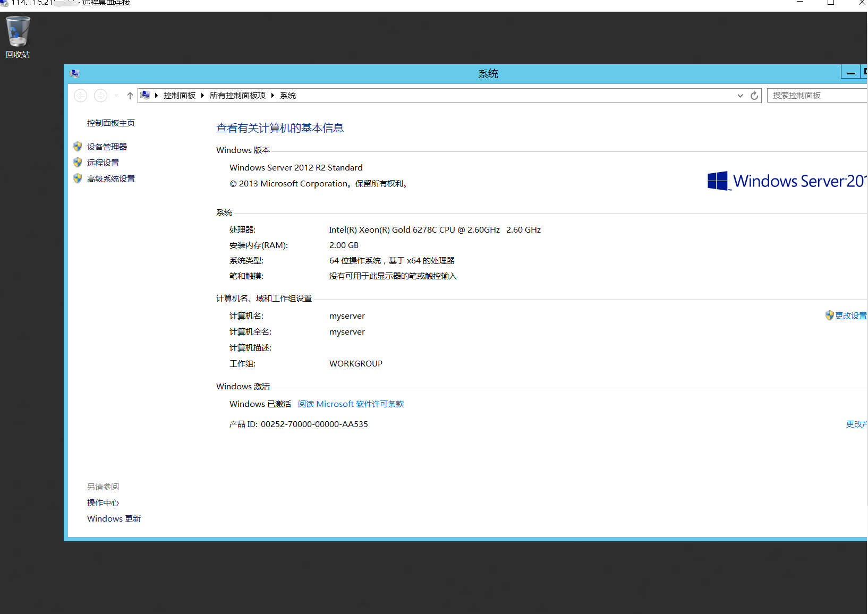
Task: Open 操作中心 link
Action: (103, 503)
